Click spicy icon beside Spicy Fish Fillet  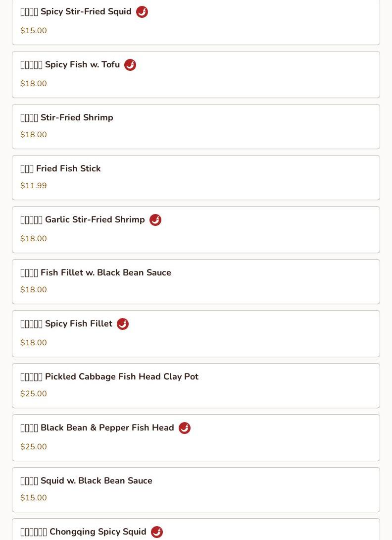click(x=123, y=324)
